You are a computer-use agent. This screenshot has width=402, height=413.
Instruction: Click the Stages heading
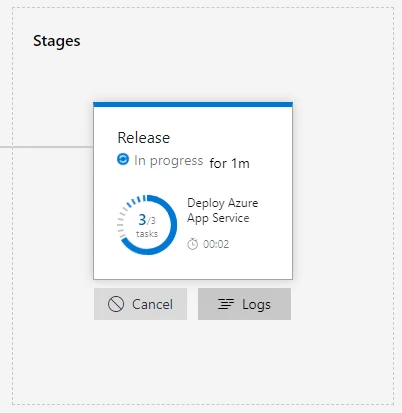(57, 41)
